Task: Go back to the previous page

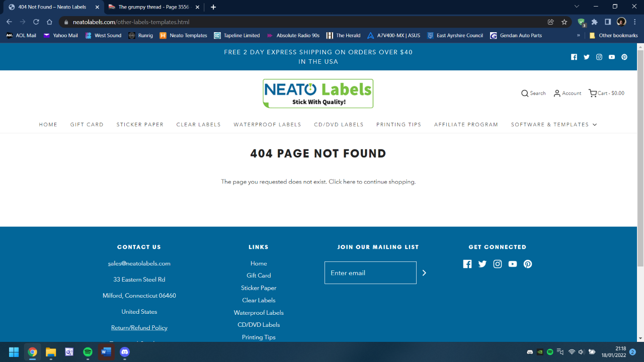Action: point(9,22)
